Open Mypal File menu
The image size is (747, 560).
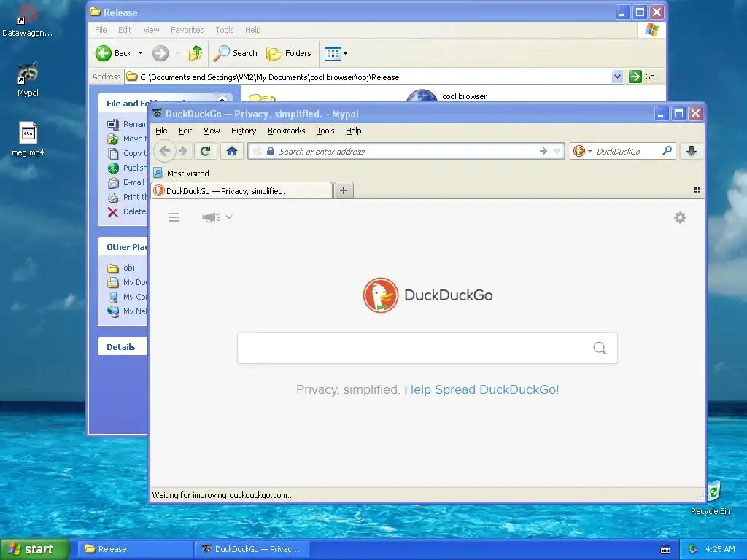click(161, 131)
